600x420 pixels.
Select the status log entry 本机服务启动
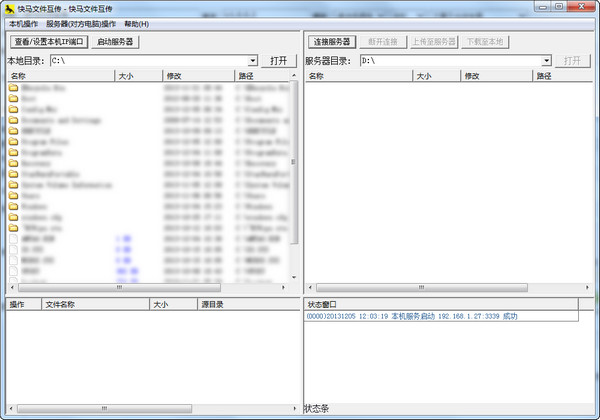pyautogui.click(x=412, y=316)
